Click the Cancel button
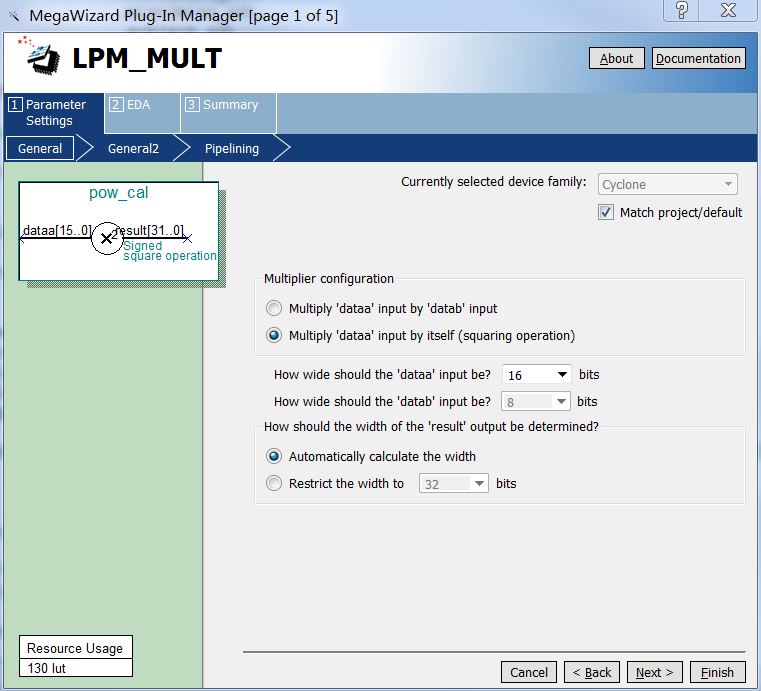The width and height of the screenshot is (761, 691). (529, 672)
